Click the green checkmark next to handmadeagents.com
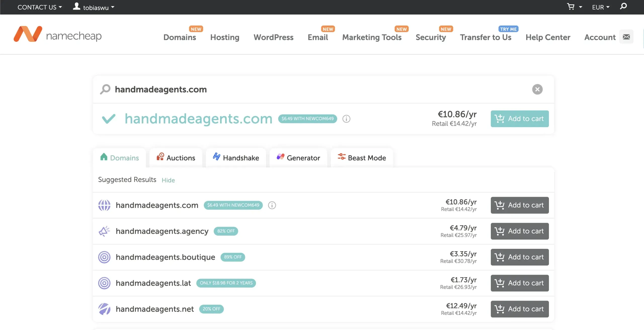The width and height of the screenshot is (644, 330). click(x=109, y=119)
